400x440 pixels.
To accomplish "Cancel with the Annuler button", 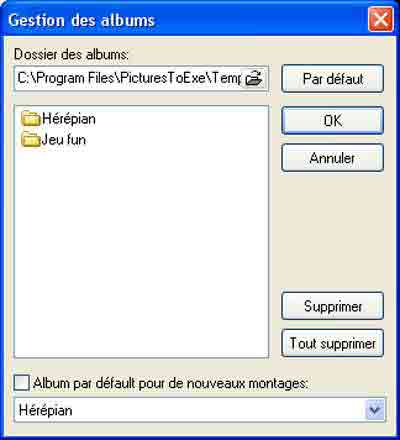I will (333, 158).
